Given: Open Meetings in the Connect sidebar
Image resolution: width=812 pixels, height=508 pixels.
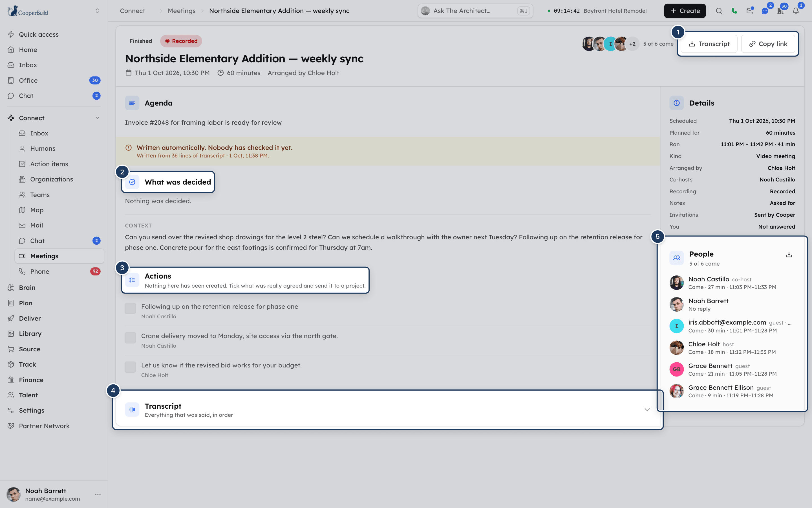Looking at the screenshot, I should [59, 256].
